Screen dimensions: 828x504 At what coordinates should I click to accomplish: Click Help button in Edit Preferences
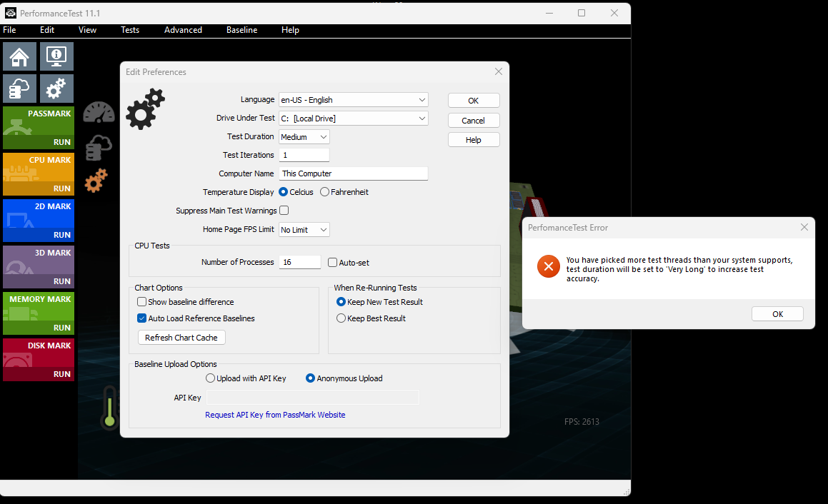[x=474, y=140]
